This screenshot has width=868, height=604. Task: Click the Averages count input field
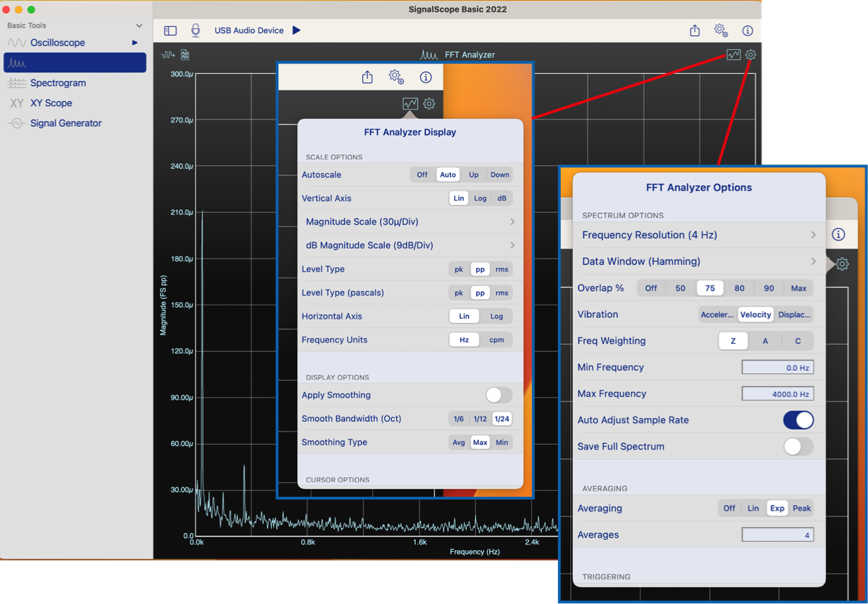[777, 535]
